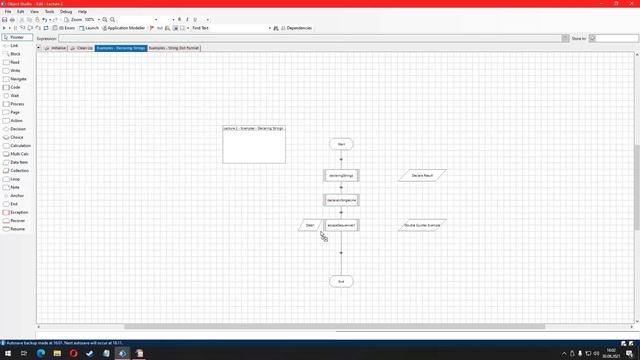Select the Choice stage tool

[x=13, y=137]
